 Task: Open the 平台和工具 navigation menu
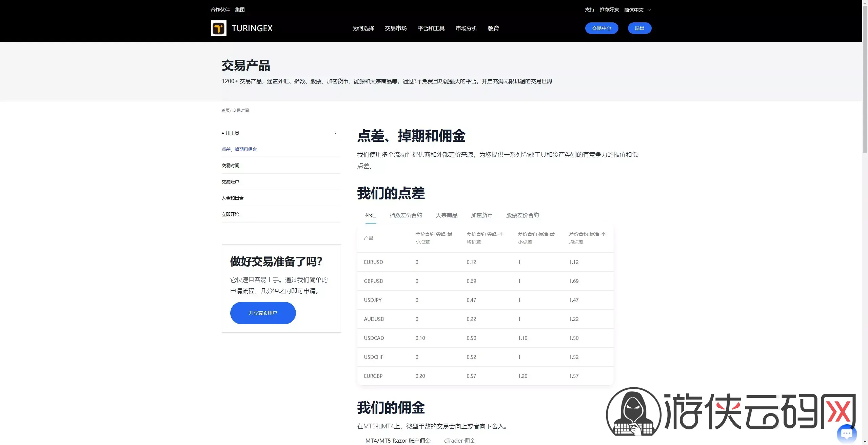[x=431, y=28]
